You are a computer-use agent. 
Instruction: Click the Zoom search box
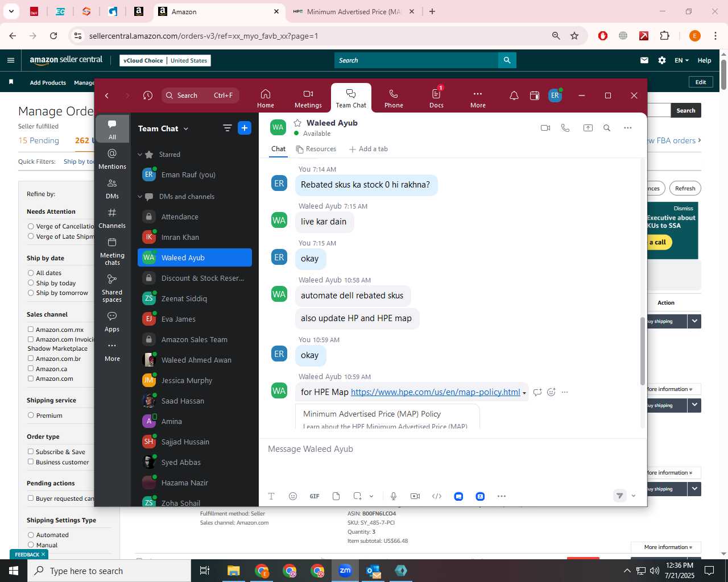(x=200, y=95)
